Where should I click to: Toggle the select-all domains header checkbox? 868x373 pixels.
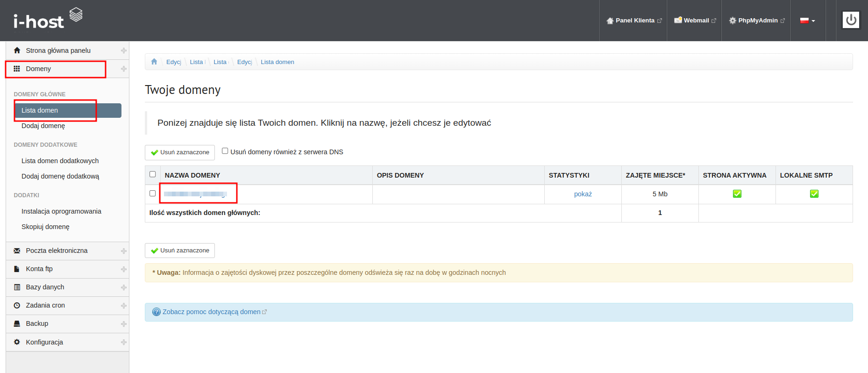click(152, 174)
